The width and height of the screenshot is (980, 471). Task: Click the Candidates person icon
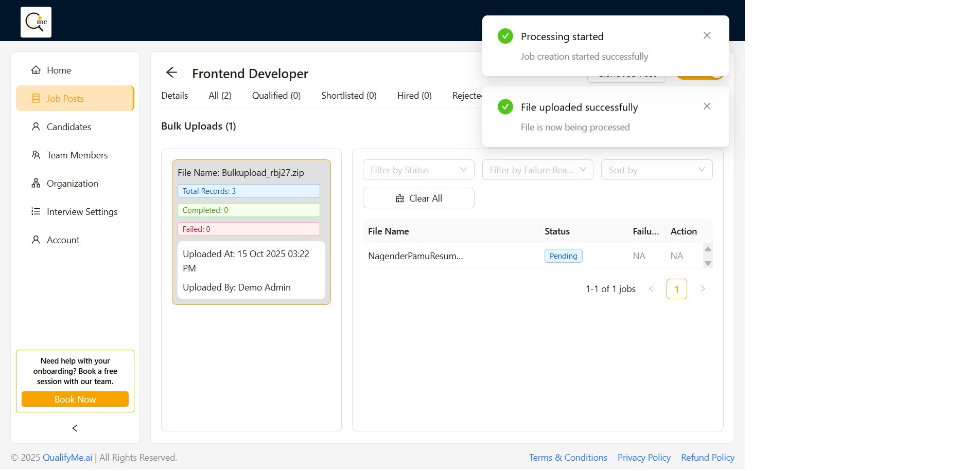pos(36,127)
